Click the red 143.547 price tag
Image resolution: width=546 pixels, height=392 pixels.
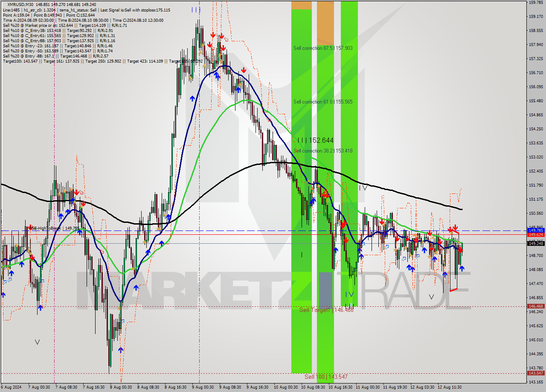536,373
